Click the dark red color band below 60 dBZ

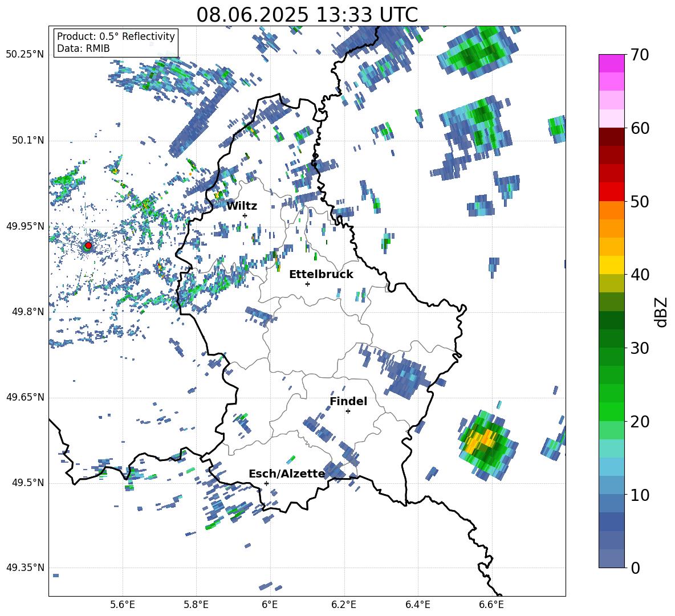pyautogui.click(x=611, y=137)
